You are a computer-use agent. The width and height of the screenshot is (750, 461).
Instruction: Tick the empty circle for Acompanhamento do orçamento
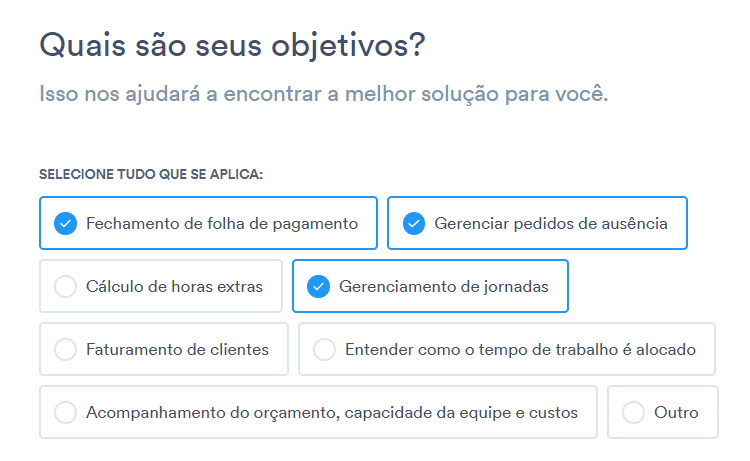66,413
